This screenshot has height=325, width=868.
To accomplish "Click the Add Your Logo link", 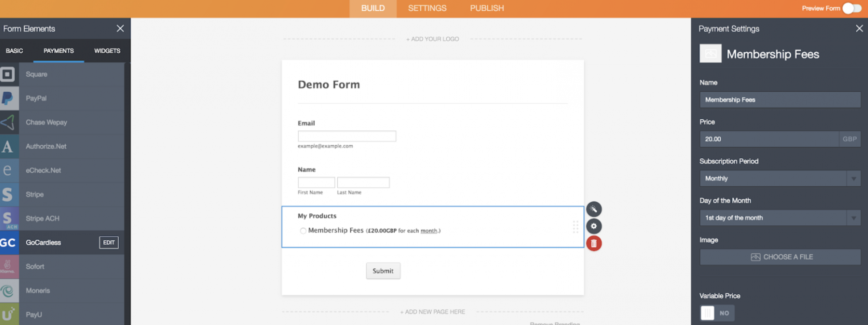I will (433, 39).
